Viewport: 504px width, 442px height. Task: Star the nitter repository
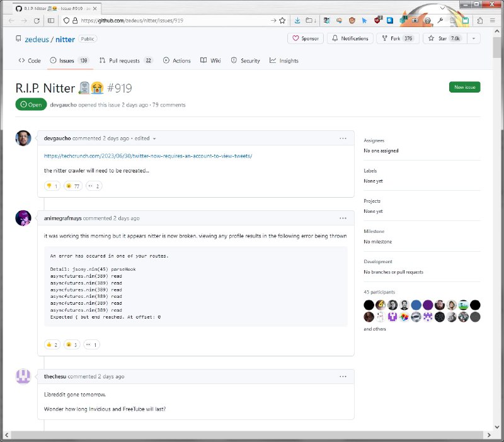[x=445, y=38]
